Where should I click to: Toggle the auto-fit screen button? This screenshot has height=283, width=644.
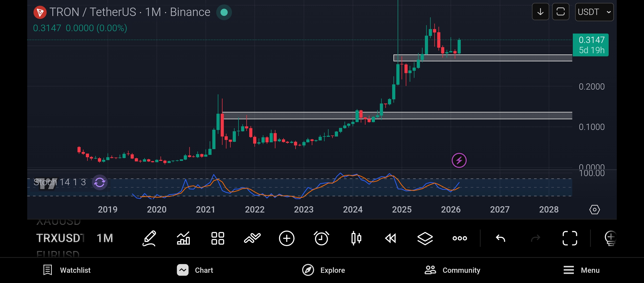tap(560, 12)
